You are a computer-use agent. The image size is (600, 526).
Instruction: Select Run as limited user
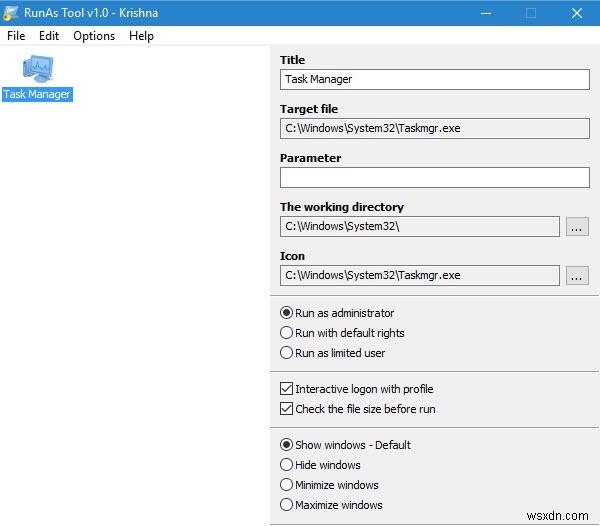[332, 353]
